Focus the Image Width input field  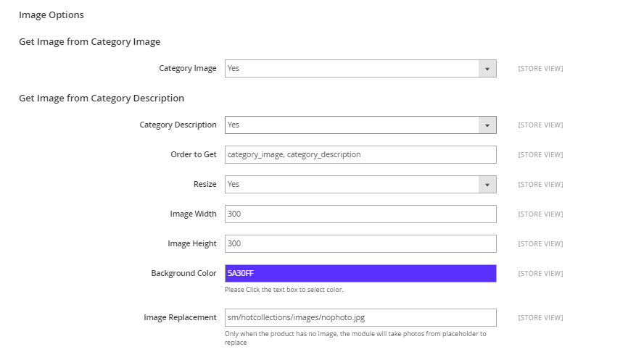coord(360,214)
